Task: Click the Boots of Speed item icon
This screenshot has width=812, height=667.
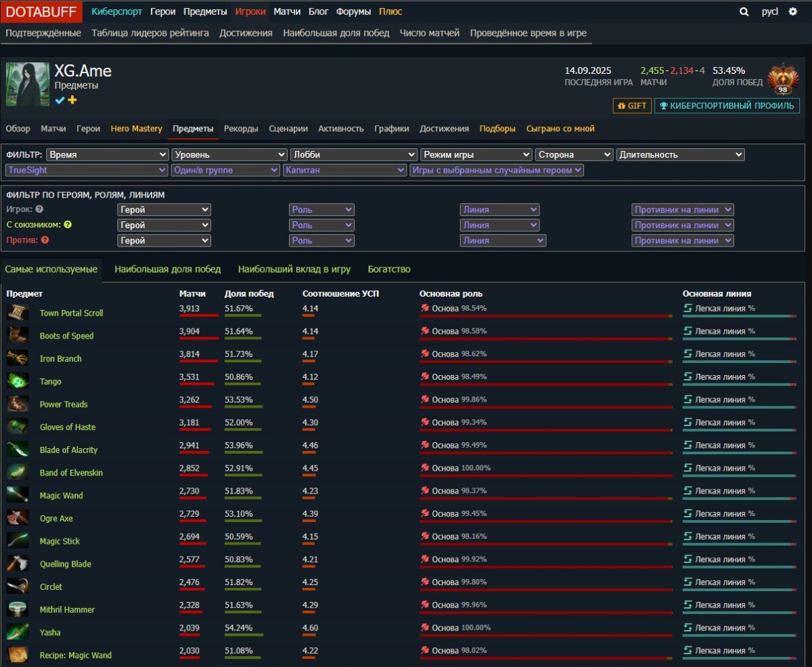Action: (18, 335)
